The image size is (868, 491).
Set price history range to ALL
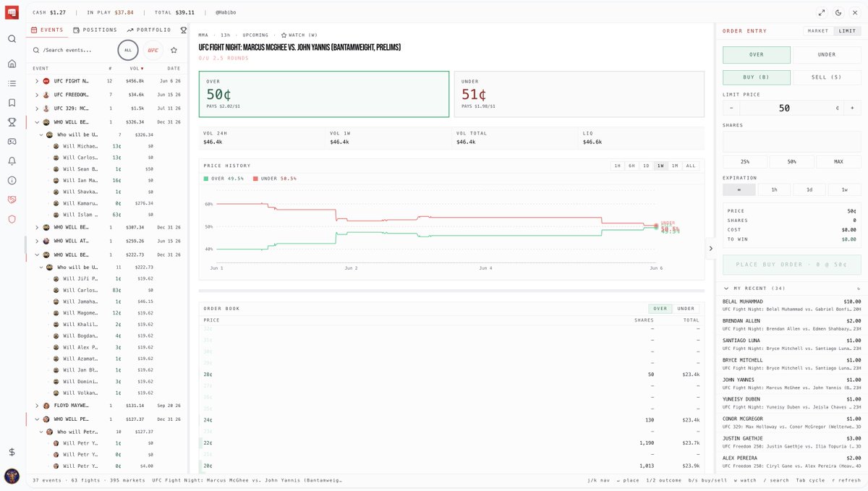click(691, 166)
